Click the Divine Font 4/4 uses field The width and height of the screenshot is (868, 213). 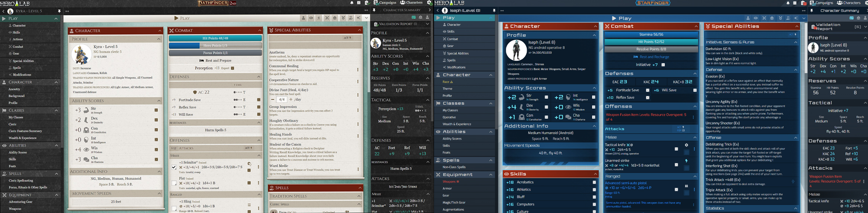pos(282,99)
